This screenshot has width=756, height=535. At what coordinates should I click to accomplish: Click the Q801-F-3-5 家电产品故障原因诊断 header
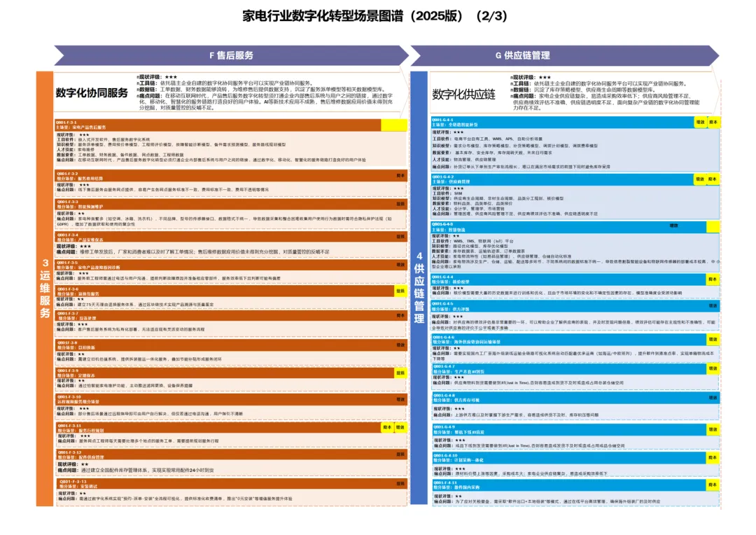pos(231,265)
